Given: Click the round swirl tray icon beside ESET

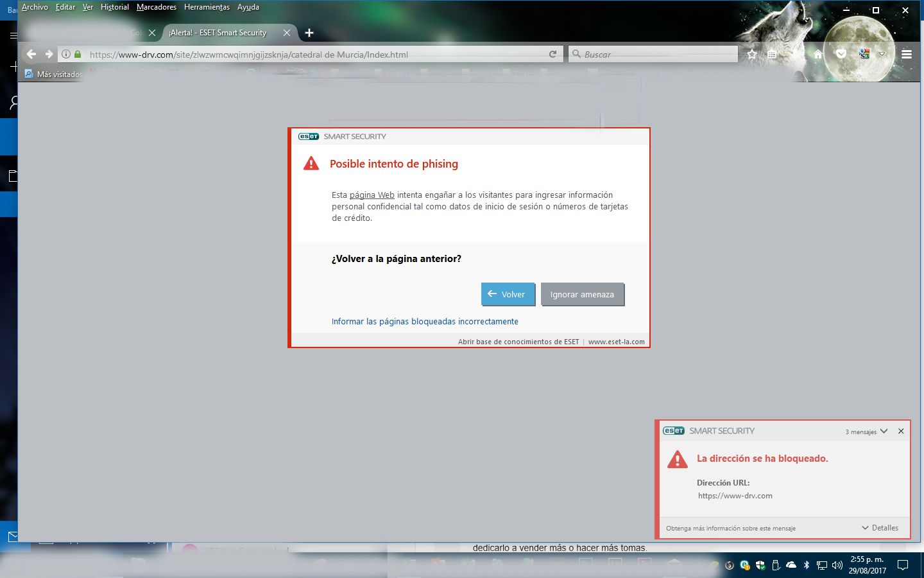Looking at the screenshot, I should click(x=730, y=565).
